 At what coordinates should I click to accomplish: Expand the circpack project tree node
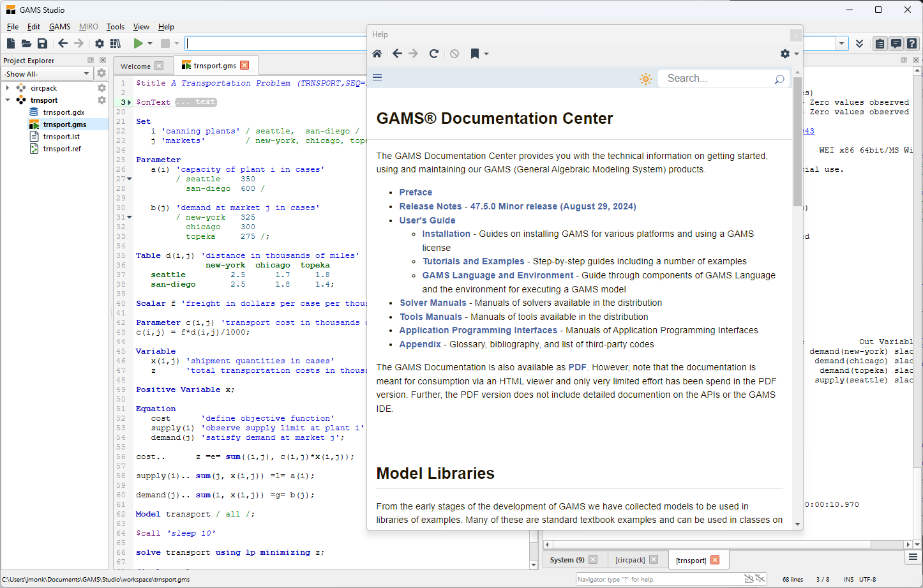tap(8, 88)
